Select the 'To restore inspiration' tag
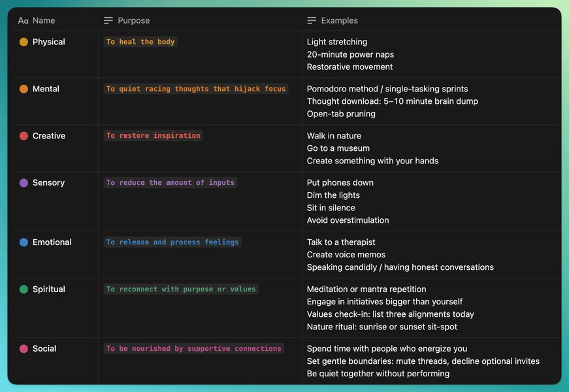Screen dimensions: 569x392 [153, 136]
